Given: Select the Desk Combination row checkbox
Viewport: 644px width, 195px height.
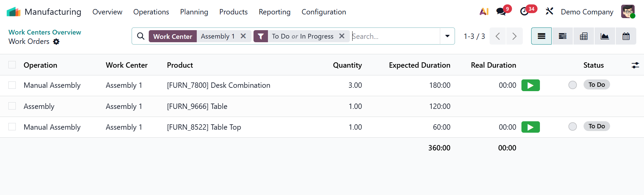Looking at the screenshot, I should click(x=12, y=85).
